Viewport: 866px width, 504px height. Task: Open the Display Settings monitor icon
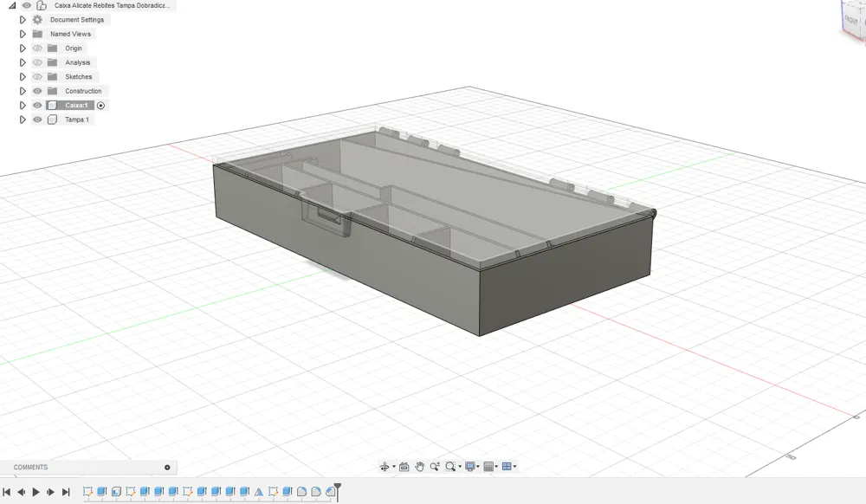pyautogui.click(x=470, y=467)
